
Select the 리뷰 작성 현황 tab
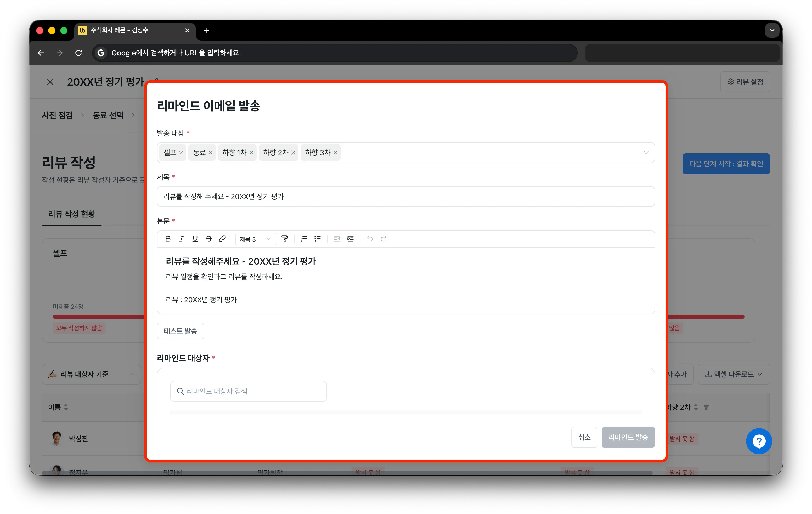[x=72, y=214]
